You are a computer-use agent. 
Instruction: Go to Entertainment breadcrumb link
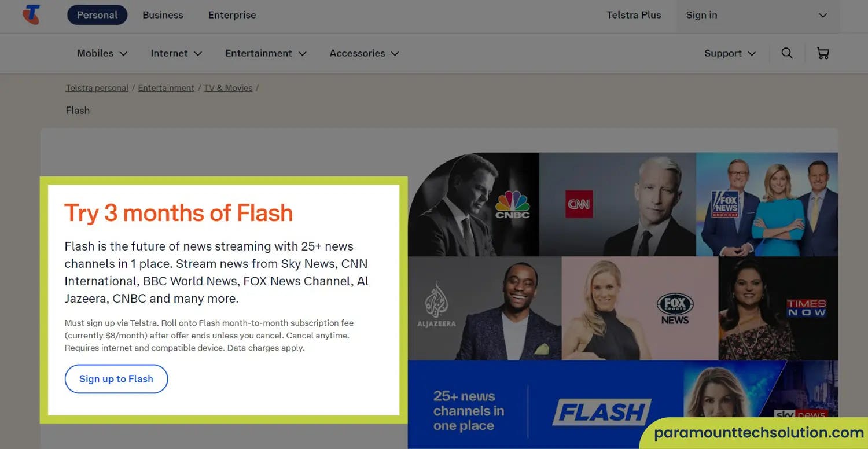pyautogui.click(x=166, y=88)
